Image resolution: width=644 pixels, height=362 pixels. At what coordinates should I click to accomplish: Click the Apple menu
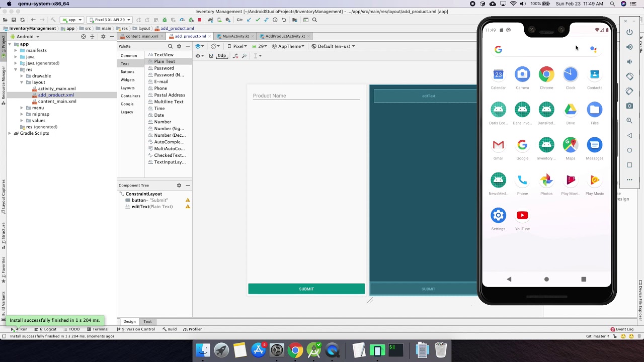9,4
